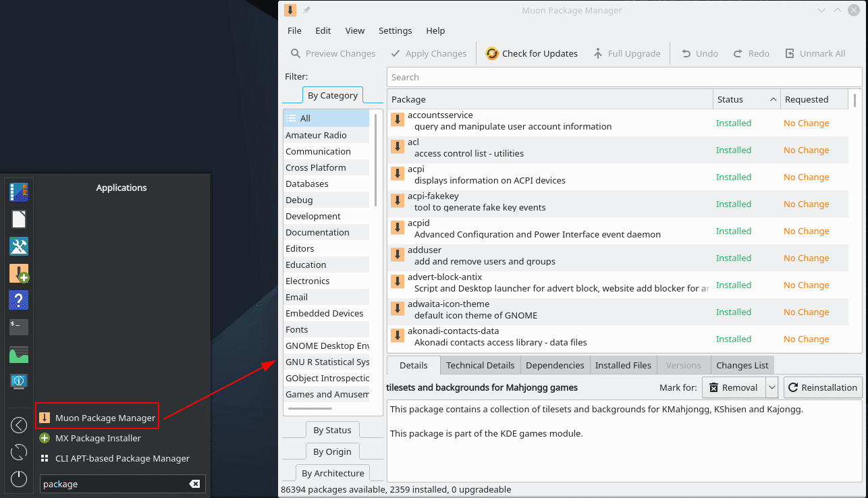The height and width of the screenshot is (498, 868).
Task: Click the highlighted Muon Package Manager entry
Action: point(97,417)
